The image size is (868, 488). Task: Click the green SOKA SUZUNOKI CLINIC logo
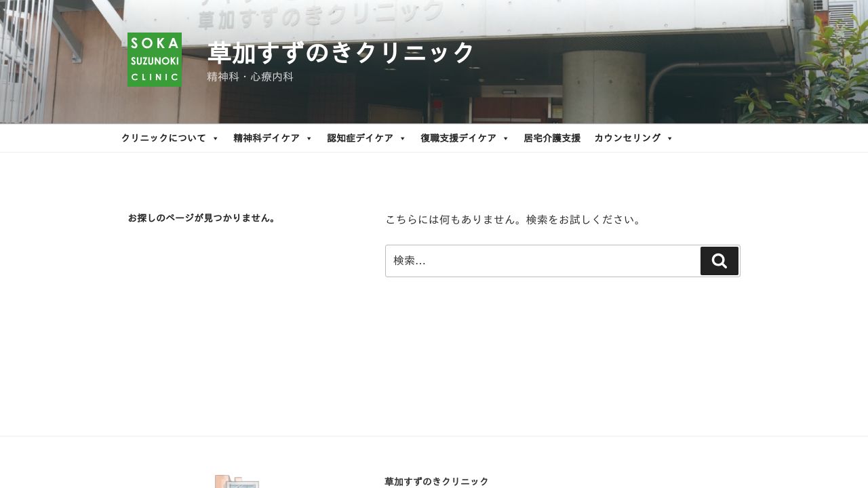click(155, 60)
